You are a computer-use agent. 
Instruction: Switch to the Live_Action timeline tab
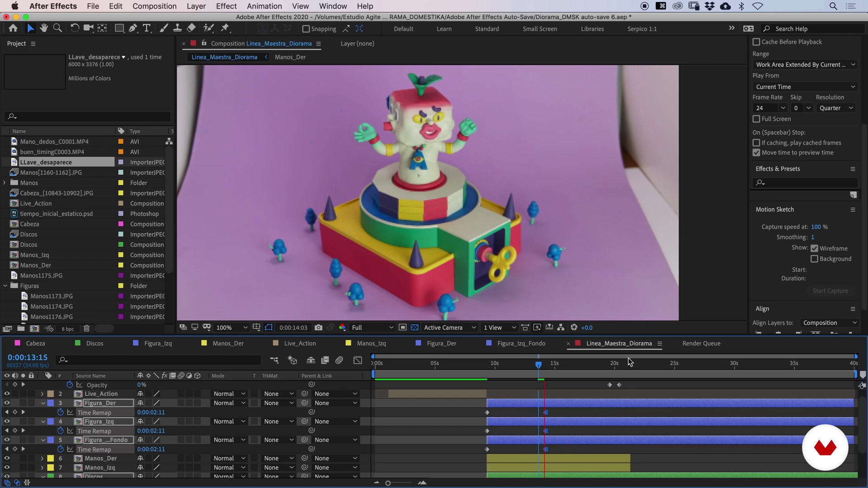coord(300,343)
